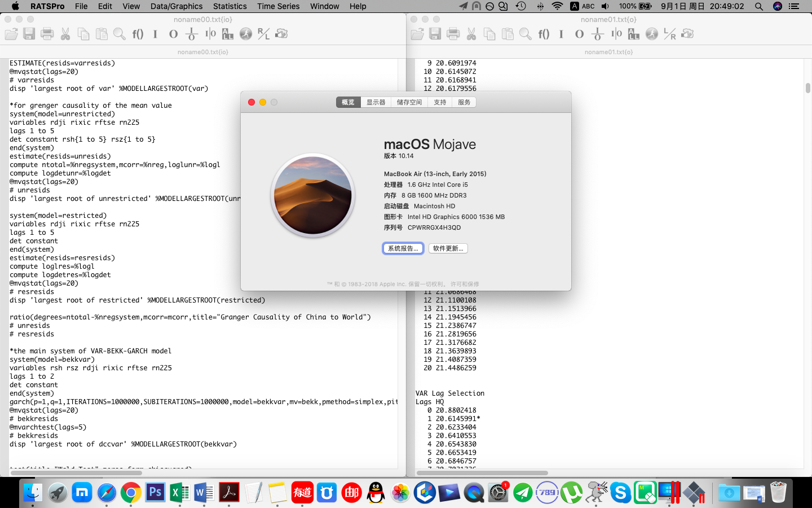Viewport: 812px width, 508px height.
Task: Click the Select All icon in left toolbar
Action: (x=228, y=34)
